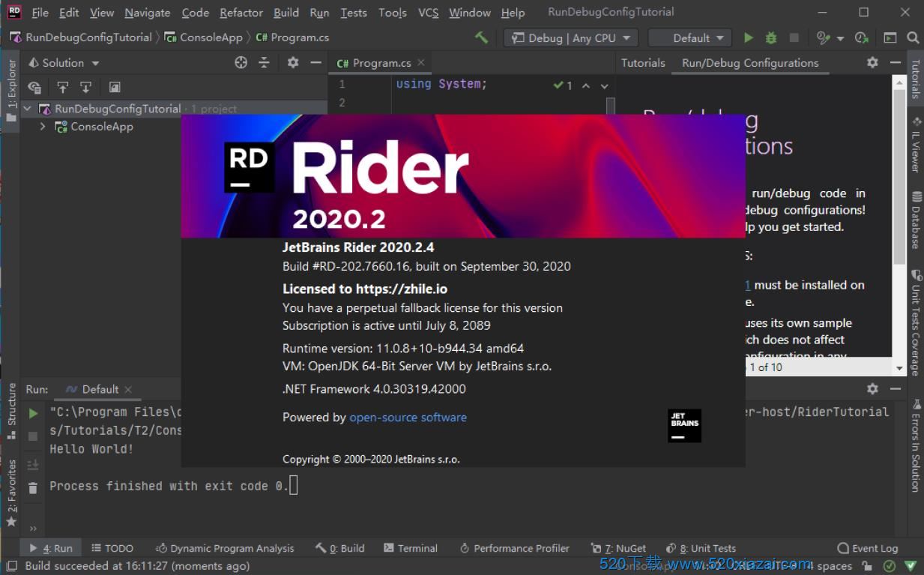The image size is (924, 575).
Task: Open Tutorials panel gear settings
Action: click(872, 63)
